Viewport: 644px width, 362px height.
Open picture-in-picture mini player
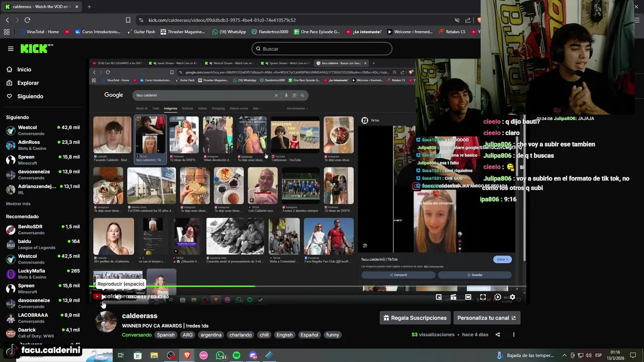(x=439, y=297)
